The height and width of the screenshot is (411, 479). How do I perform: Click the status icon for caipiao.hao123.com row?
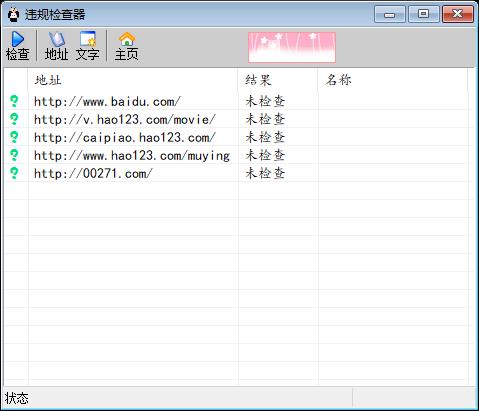point(14,137)
